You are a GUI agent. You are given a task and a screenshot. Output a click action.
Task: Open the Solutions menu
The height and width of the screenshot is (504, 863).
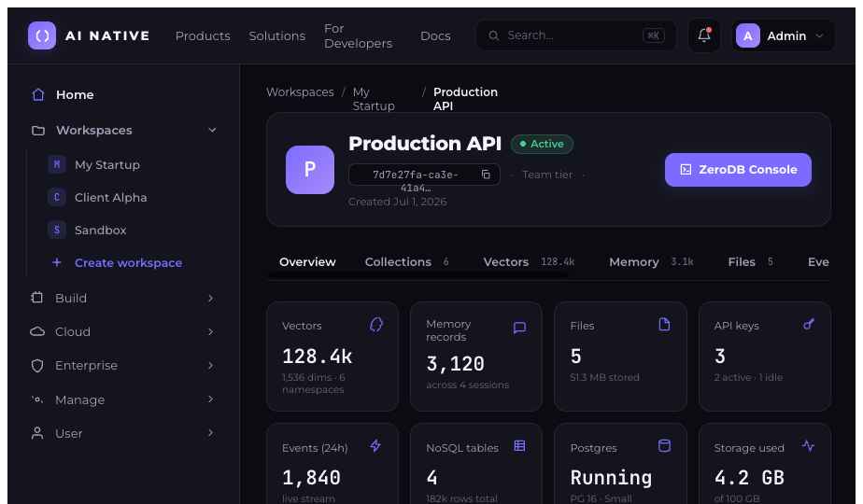[x=276, y=35]
